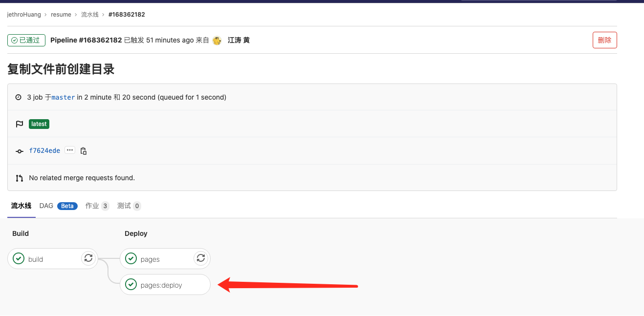Click the clock icon beside 3 job
The image size is (644, 316).
pos(19,97)
